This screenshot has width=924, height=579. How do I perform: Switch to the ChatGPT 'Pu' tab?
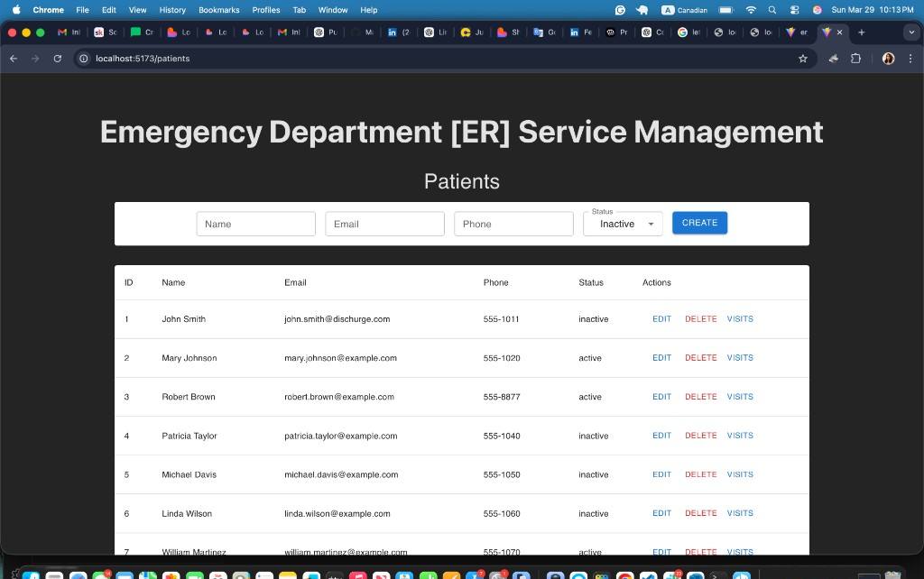326,32
